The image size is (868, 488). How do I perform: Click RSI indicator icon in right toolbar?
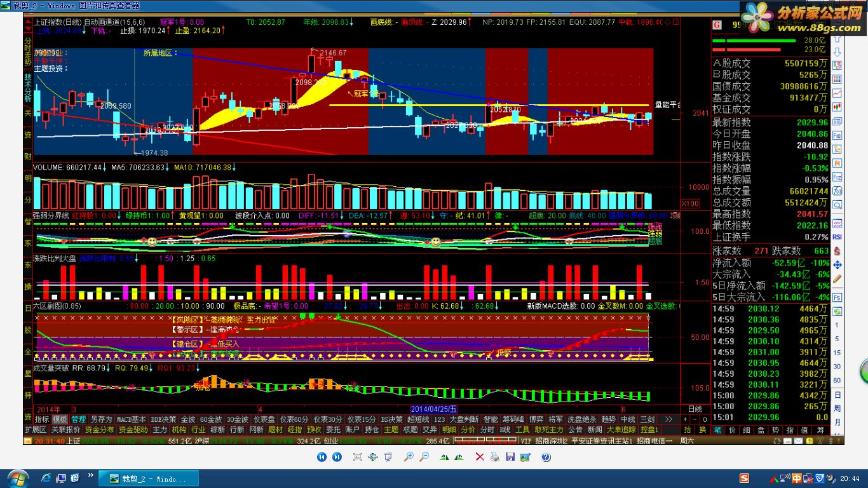837,236
